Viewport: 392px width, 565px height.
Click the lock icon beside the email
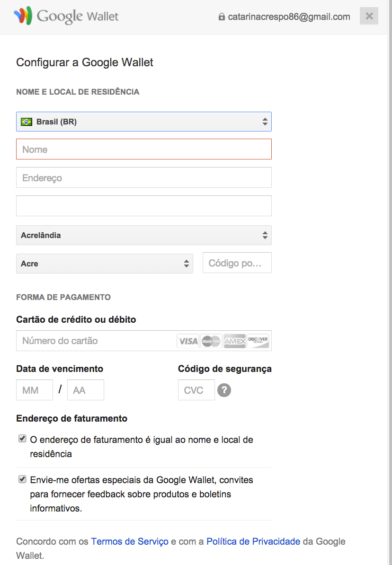[221, 17]
